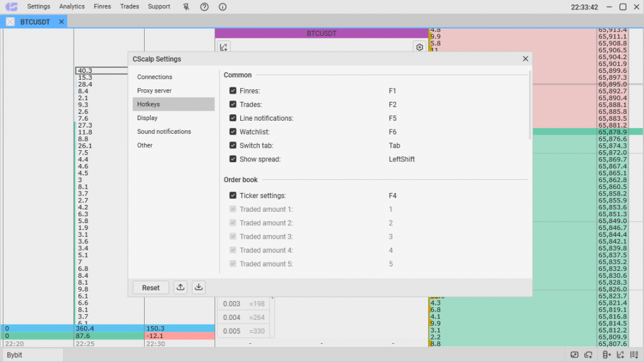
Task: Switch to Sound notifications settings section
Action: tap(164, 132)
